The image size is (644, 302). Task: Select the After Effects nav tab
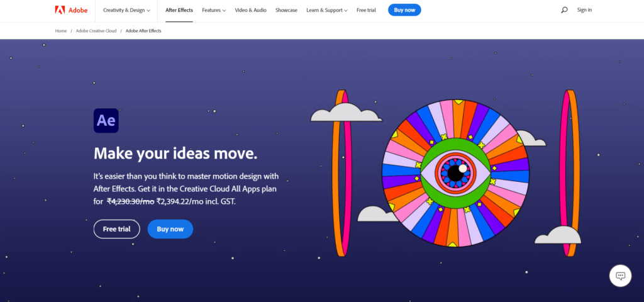179,10
